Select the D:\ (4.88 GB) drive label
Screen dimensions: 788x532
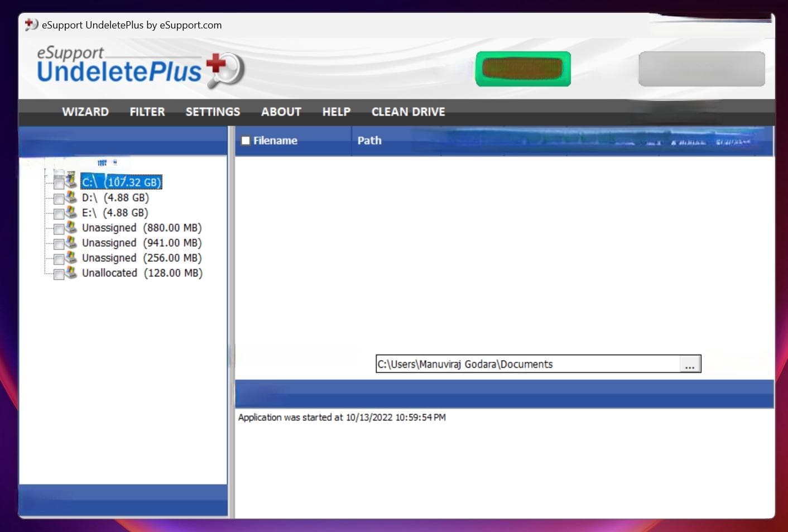point(115,198)
